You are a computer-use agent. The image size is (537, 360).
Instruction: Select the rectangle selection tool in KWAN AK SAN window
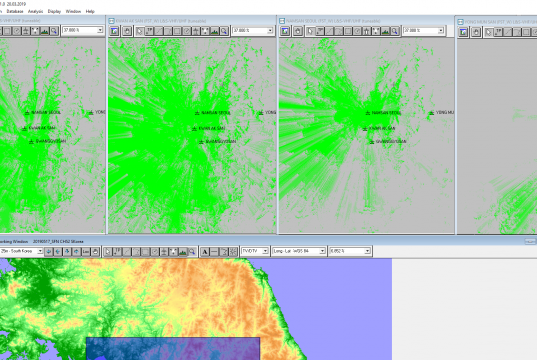tap(177, 31)
